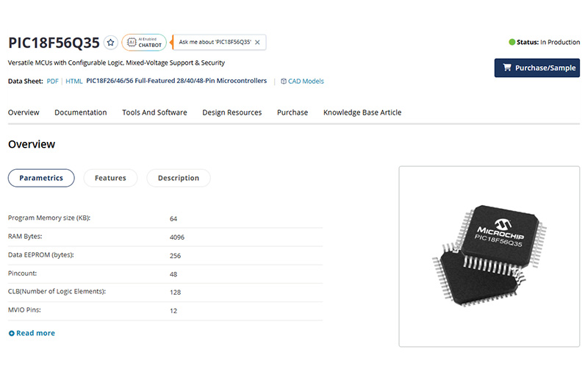The height and width of the screenshot is (383, 588).
Task: Click the 'Data EEPROM (bytes):' label
Action: (41, 255)
